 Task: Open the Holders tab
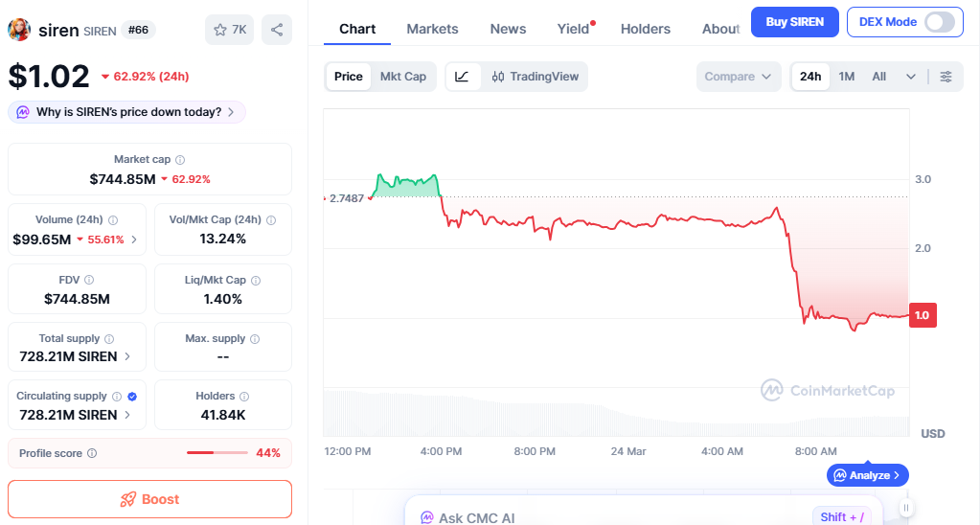pyautogui.click(x=646, y=29)
